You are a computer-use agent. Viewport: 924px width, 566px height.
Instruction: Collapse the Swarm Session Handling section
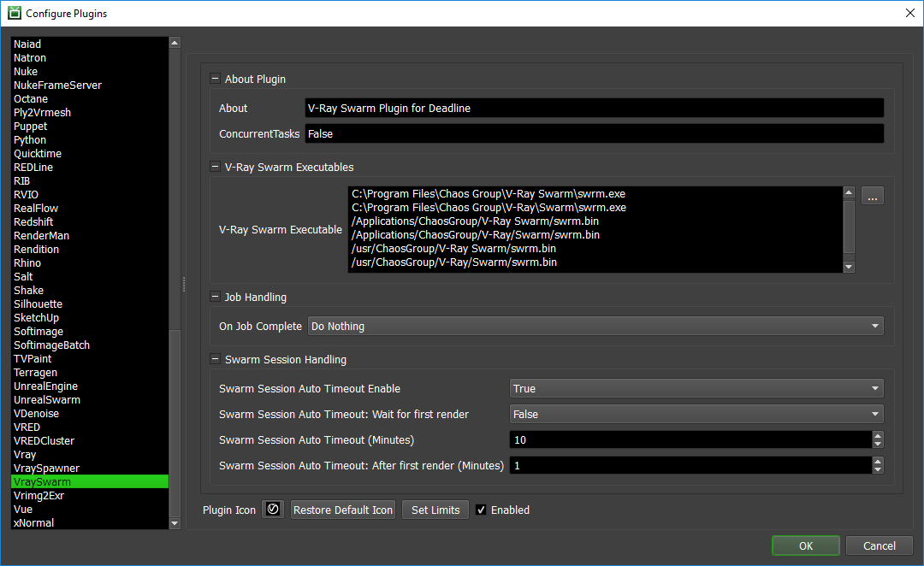(215, 359)
